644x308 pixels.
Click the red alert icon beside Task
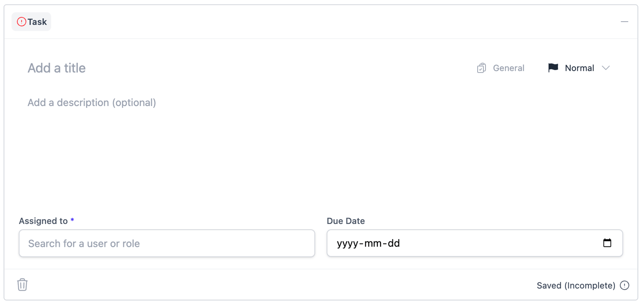(22, 22)
